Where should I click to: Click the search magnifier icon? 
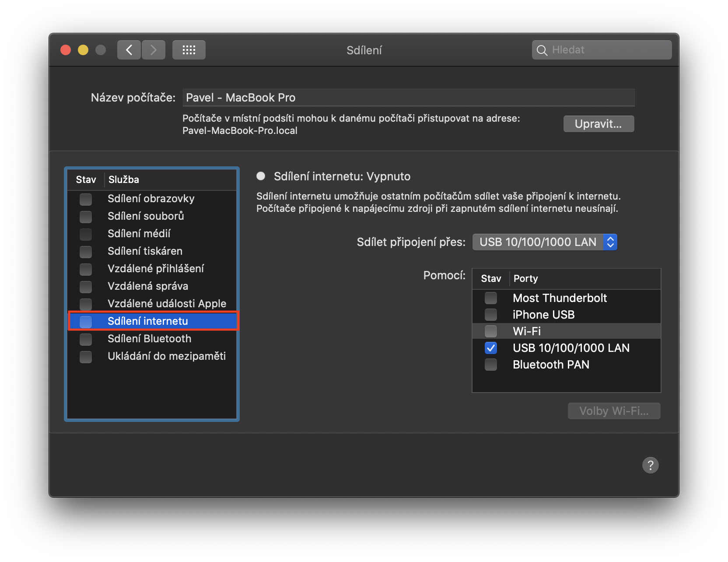[542, 50]
